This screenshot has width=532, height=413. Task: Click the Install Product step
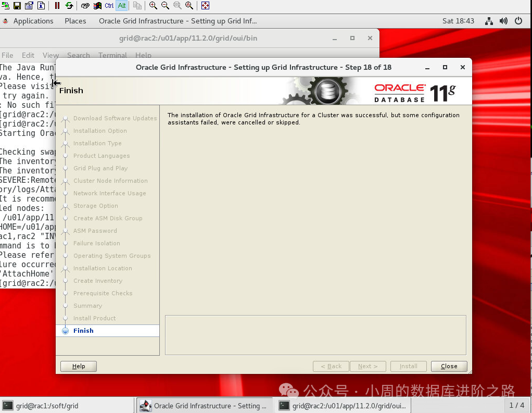[94, 318]
